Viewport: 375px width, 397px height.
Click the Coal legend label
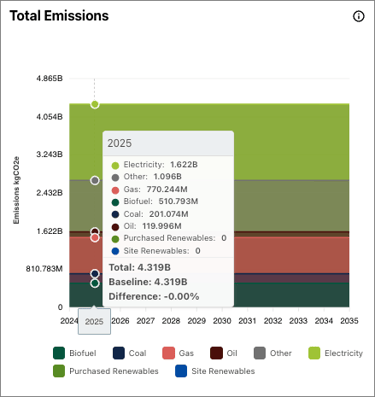pyautogui.click(x=137, y=353)
